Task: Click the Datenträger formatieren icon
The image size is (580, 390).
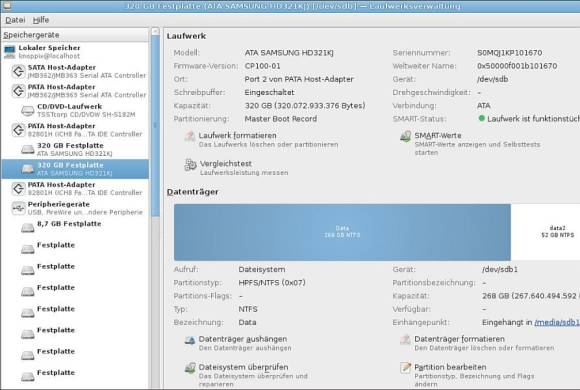Action: 405,340
